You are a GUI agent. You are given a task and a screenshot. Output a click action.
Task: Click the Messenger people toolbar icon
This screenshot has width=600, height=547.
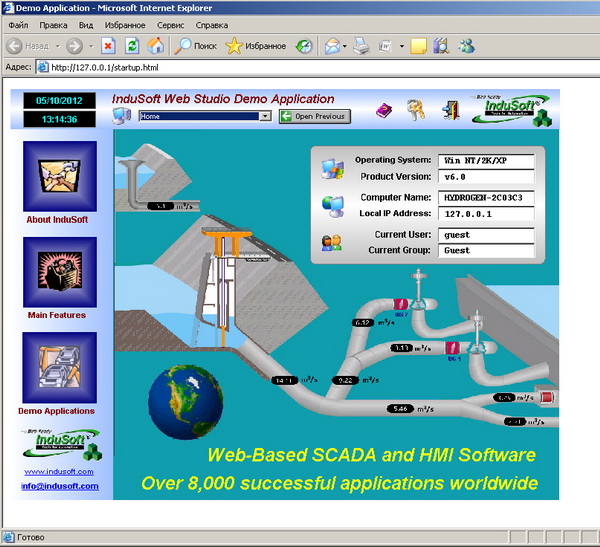[x=466, y=46]
